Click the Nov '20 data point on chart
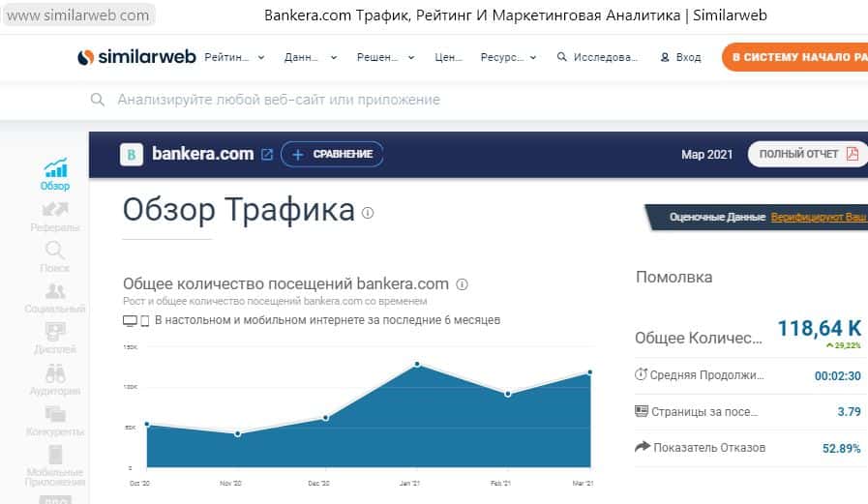 (237, 433)
